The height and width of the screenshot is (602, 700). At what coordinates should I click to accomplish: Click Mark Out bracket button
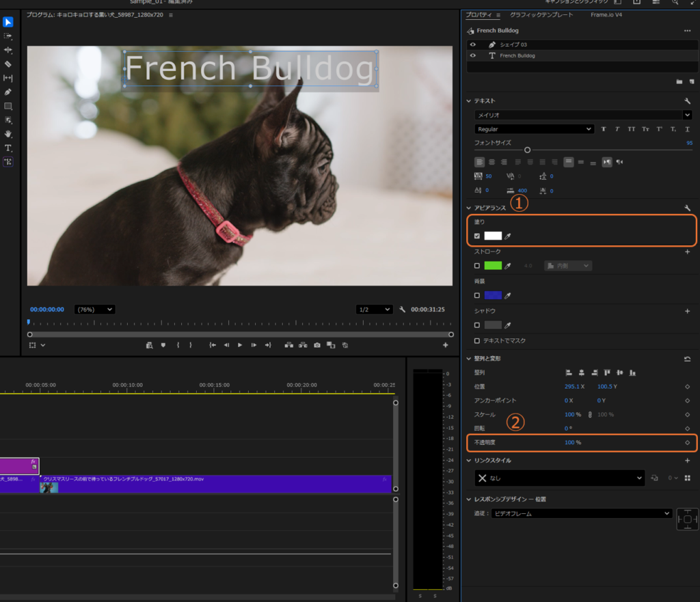tap(190, 345)
